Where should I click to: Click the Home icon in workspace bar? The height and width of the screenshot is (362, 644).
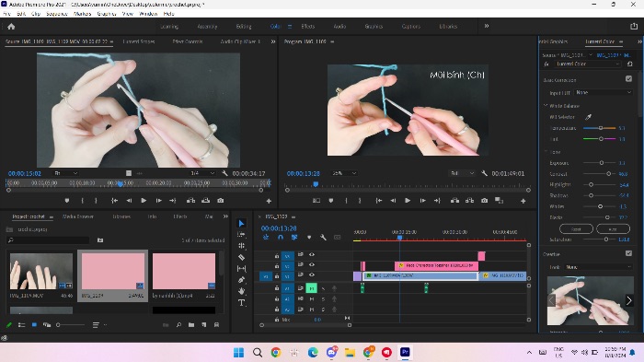pyautogui.click(x=11, y=27)
